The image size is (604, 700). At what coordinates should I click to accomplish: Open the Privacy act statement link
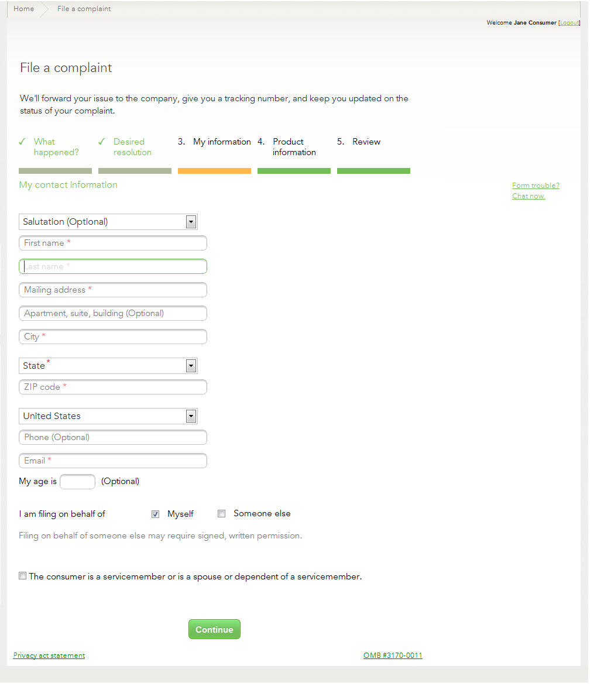49,656
